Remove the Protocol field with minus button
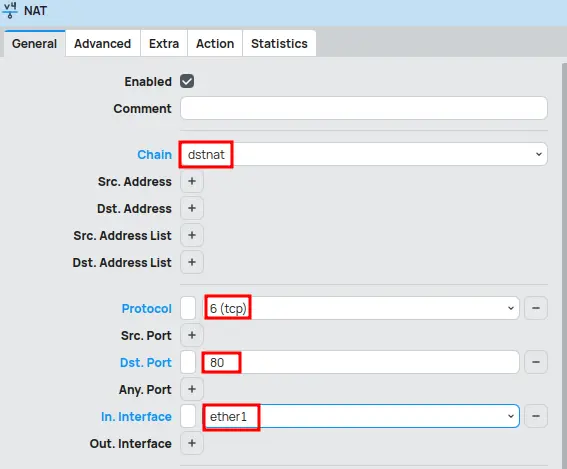567x469 pixels. pos(536,308)
